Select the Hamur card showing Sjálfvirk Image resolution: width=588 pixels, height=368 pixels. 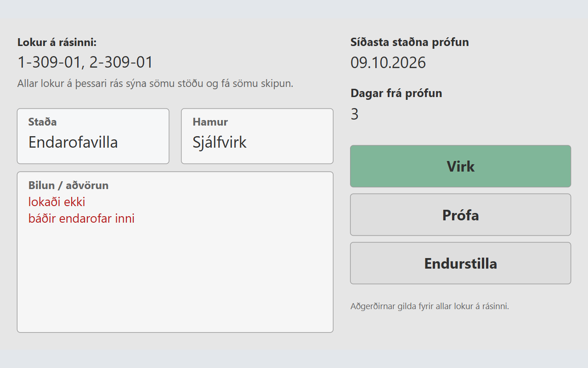pyautogui.click(x=257, y=136)
